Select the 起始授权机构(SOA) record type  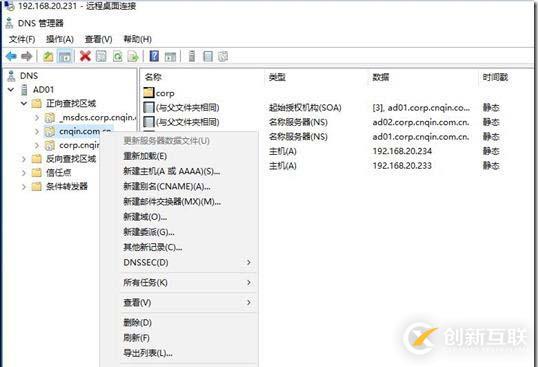305,108
